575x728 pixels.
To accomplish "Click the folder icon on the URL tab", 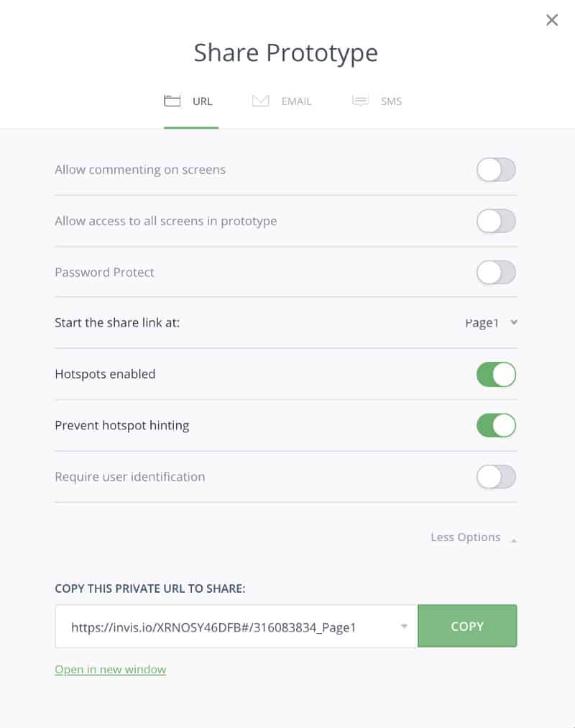I will 171,101.
